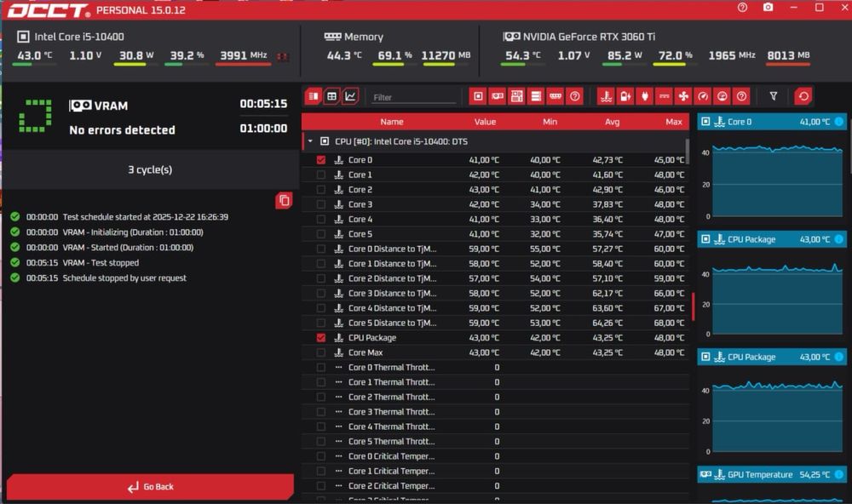Check the Core 5 temperature checkbox
Image resolution: width=852 pixels, height=504 pixels.
(x=321, y=234)
